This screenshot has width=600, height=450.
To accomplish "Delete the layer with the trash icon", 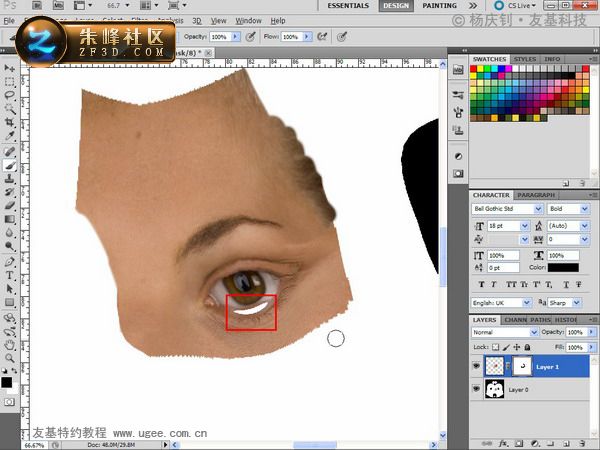I will [583, 443].
